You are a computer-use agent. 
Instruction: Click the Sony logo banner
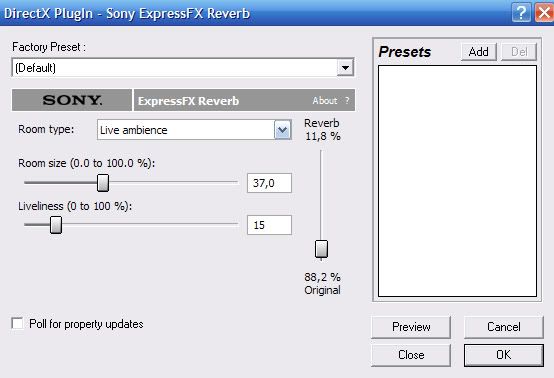click(72, 100)
